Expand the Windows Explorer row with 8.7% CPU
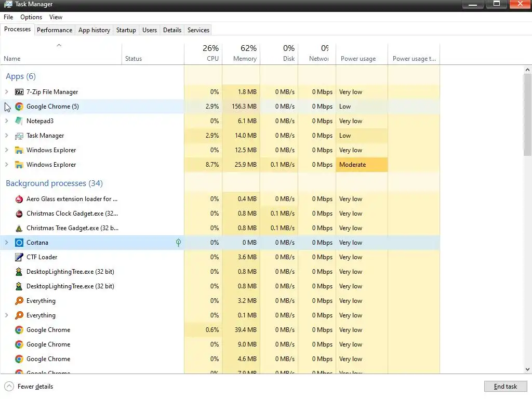This screenshot has height=399, width=532. click(6, 165)
